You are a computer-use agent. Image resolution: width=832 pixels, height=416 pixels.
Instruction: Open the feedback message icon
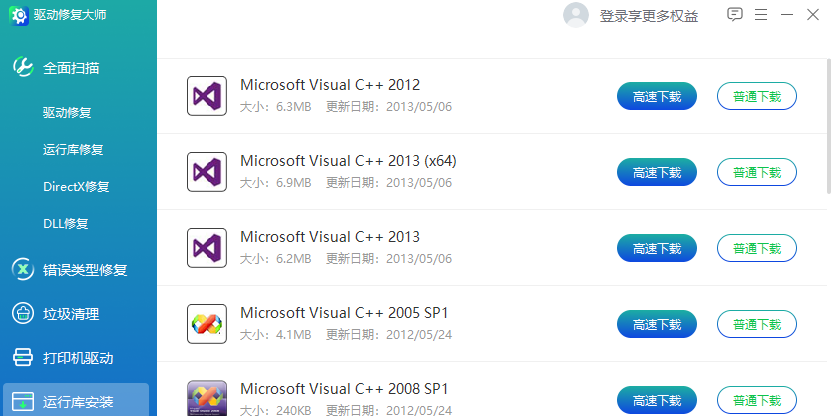(x=734, y=15)
